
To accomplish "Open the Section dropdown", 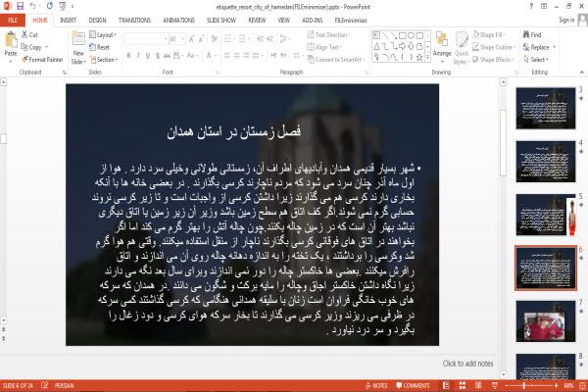I will [104, 59].
